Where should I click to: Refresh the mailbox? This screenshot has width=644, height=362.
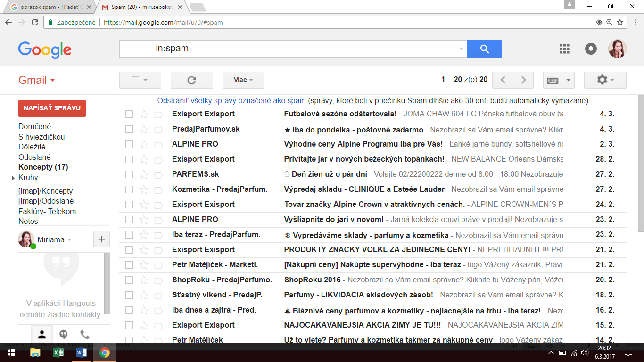click(191, 80)
